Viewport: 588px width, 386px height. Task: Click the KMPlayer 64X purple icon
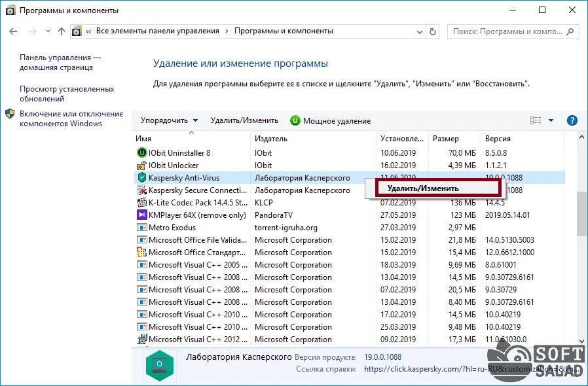click(x=141, y=215)
